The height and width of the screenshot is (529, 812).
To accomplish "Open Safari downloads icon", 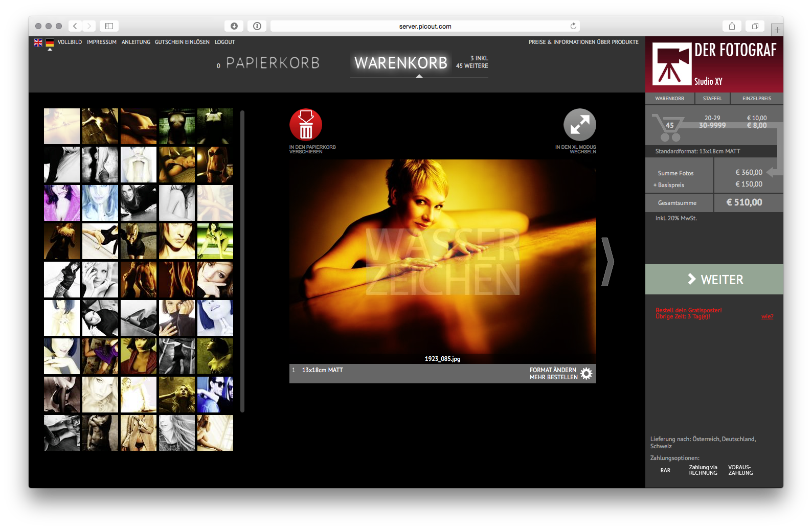I will click(x=234, y=26).
